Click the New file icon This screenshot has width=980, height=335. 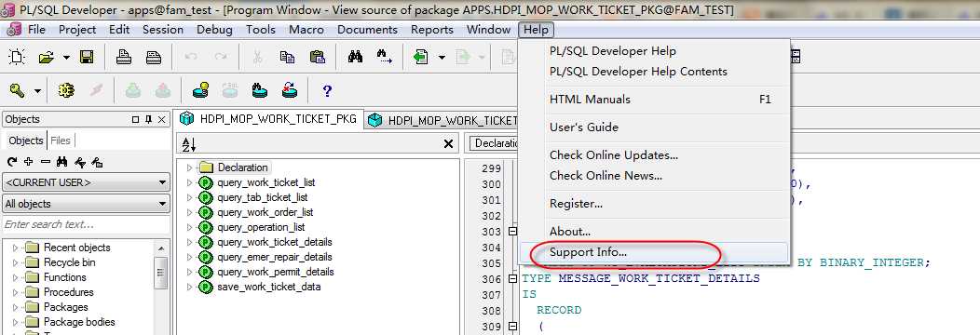pyautogui.click(x=17, y=58)
